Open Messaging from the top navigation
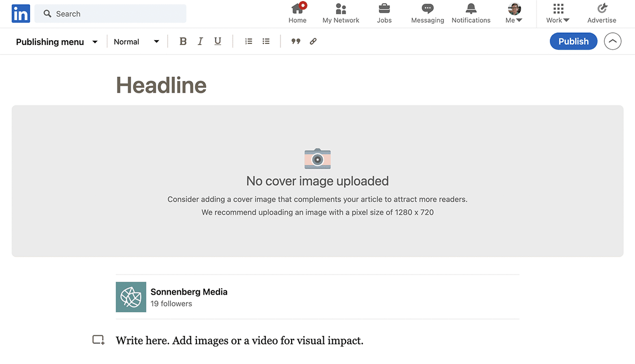Image resolution: width=635 pixels, height=364 pixels. pos(428,9)
